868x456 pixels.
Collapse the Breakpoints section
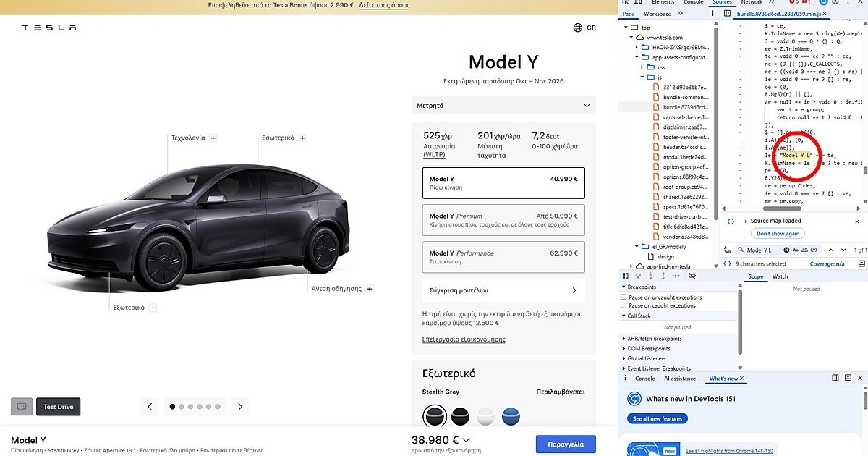(x=624, y=287)
